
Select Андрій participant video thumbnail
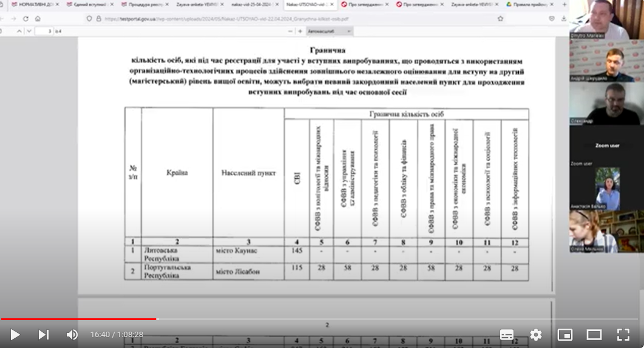[x=606, y=61]
